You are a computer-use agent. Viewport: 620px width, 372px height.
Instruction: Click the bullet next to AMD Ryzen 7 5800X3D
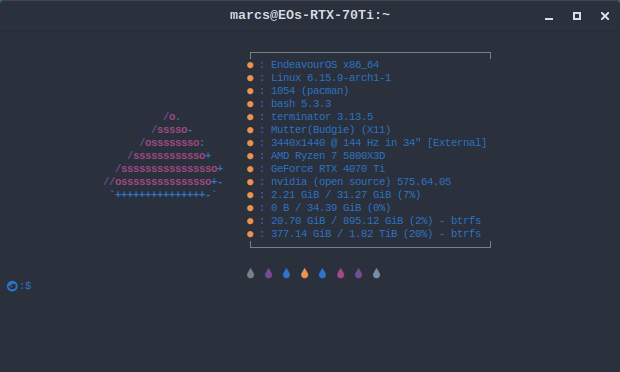(x=250, y=156)
